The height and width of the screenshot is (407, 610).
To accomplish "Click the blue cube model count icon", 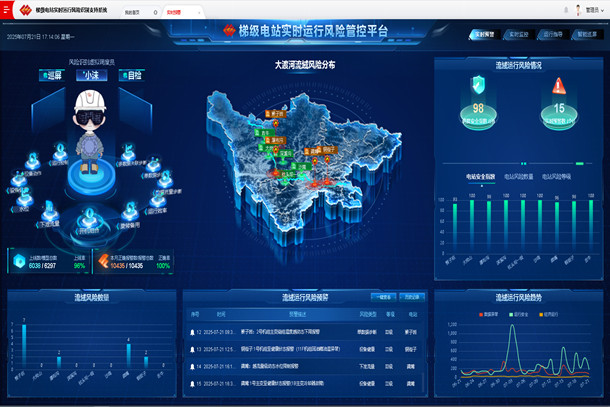I will point(18,262).
